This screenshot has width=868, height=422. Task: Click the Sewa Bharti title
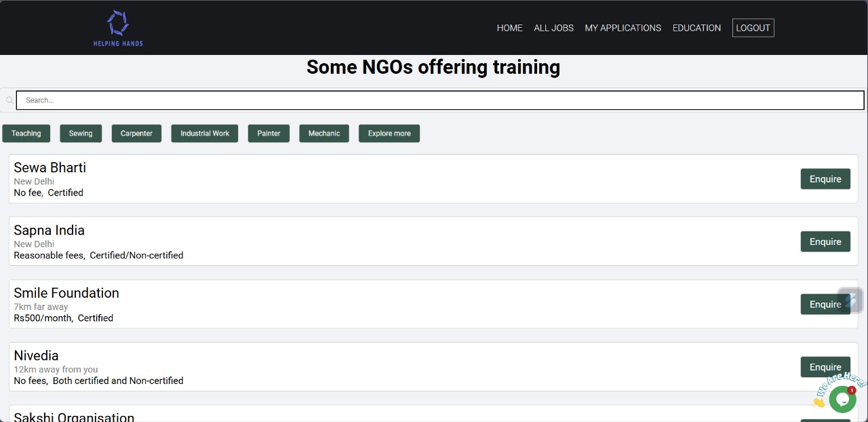tap(50, 168)
